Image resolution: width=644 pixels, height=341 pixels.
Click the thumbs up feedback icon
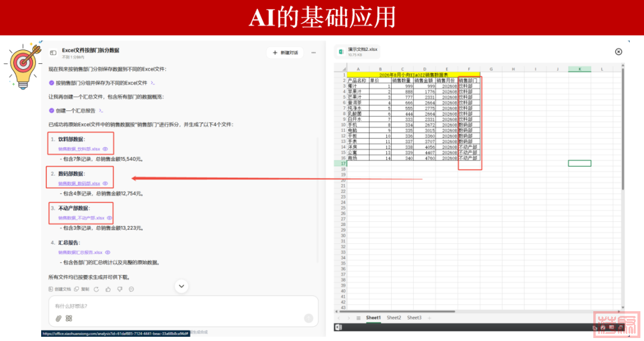point(108,289)
